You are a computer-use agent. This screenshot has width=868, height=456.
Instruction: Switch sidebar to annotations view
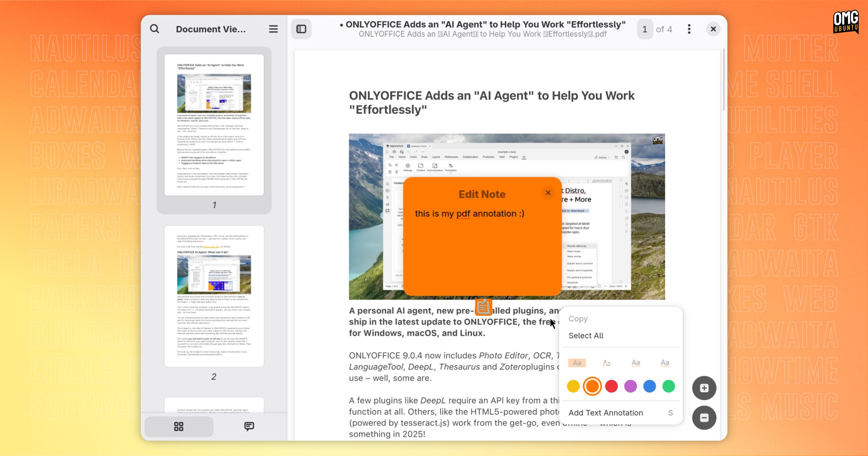coord(249,426)
